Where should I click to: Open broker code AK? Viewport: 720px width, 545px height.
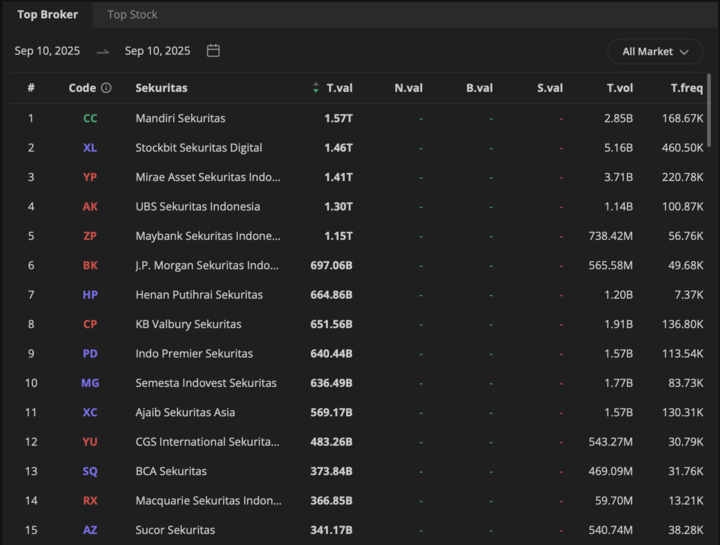point(90,207)
